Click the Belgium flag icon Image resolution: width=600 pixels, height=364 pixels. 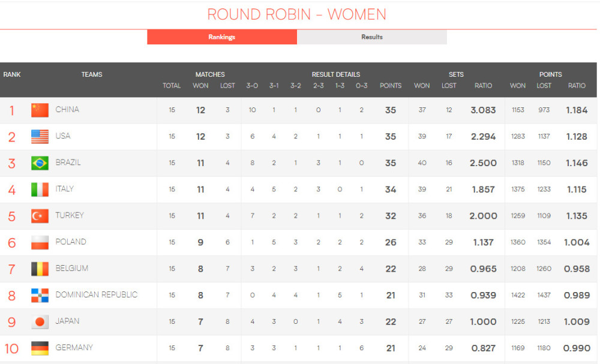[x=40, y=269]
